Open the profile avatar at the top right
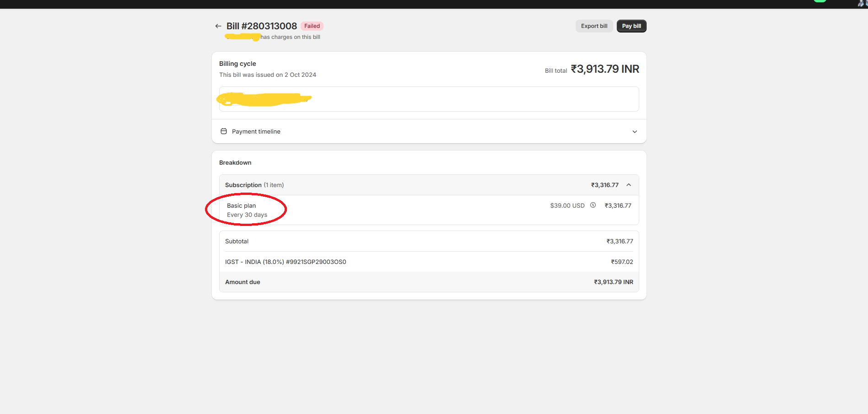This screenshot has width=868, height=414. coord(862,3)
